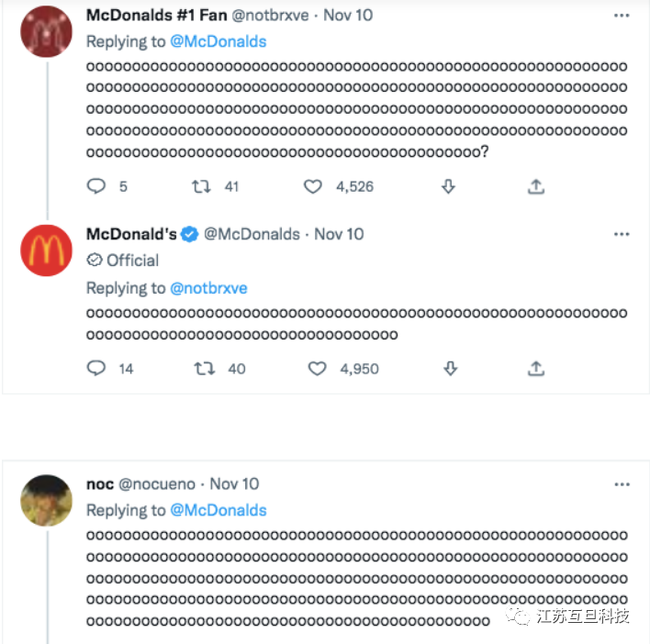Viewport: 650px width, 644px height.
Task: Open @notbrxve mention link in McDonald's reply
Action: pyautogui.click(x=208, y=288)
